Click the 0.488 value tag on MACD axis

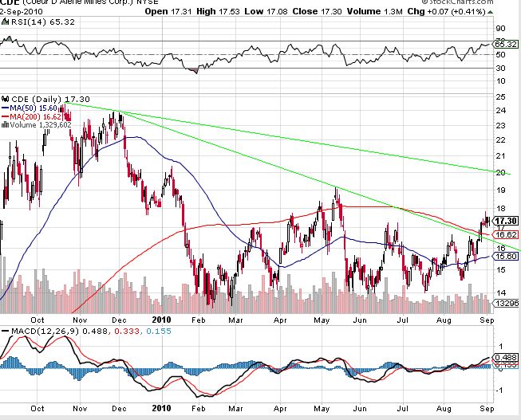pyautogui.click(x=506, y=358)
